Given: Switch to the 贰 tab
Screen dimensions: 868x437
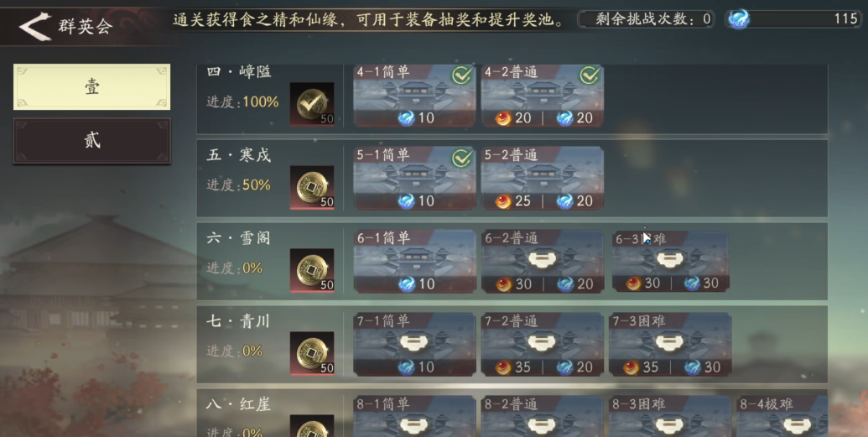Looking at the screenshot, I should 92,141.
